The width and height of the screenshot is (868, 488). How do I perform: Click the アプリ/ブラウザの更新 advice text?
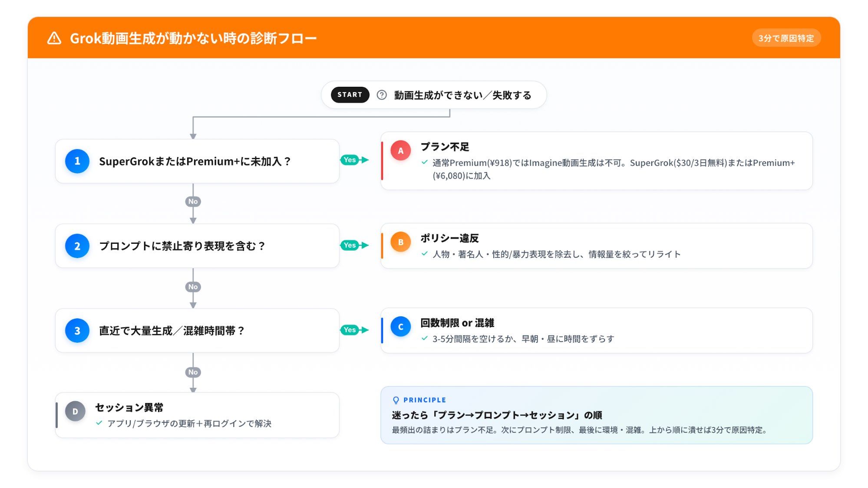(x=189, y=423)
